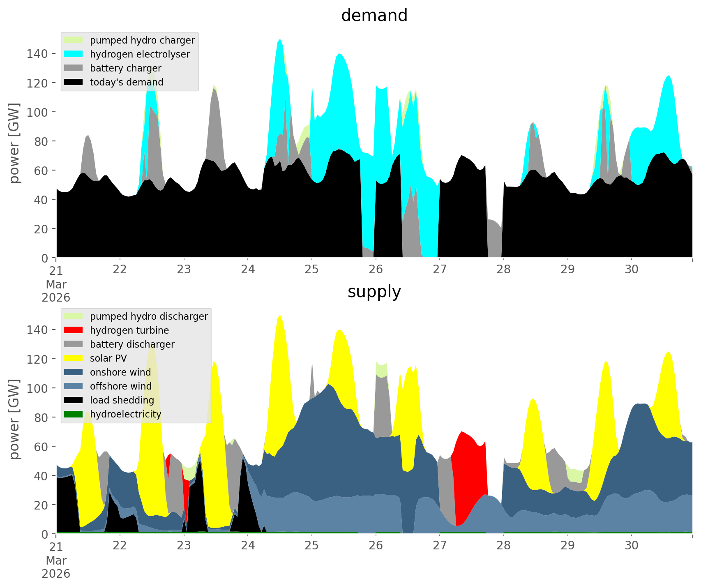This screenshot has height=588, width=701.
Task: Click the red hydrogen turbine legend swatch
Action: tap(74, 330)
